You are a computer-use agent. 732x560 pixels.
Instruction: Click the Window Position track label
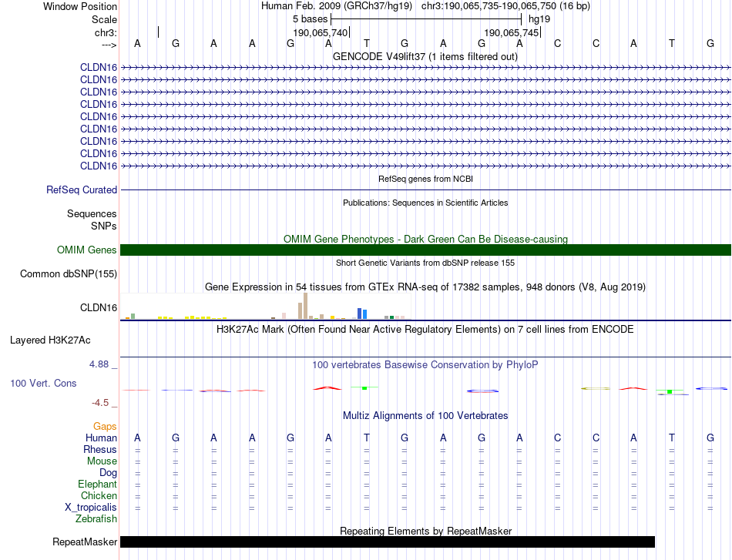(x=80, y=6)
